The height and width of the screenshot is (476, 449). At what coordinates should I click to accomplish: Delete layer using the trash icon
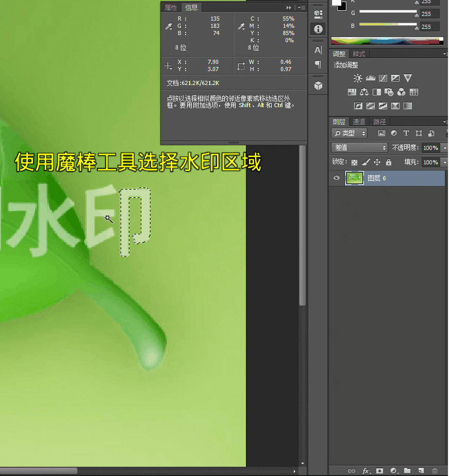pos(435,471)
